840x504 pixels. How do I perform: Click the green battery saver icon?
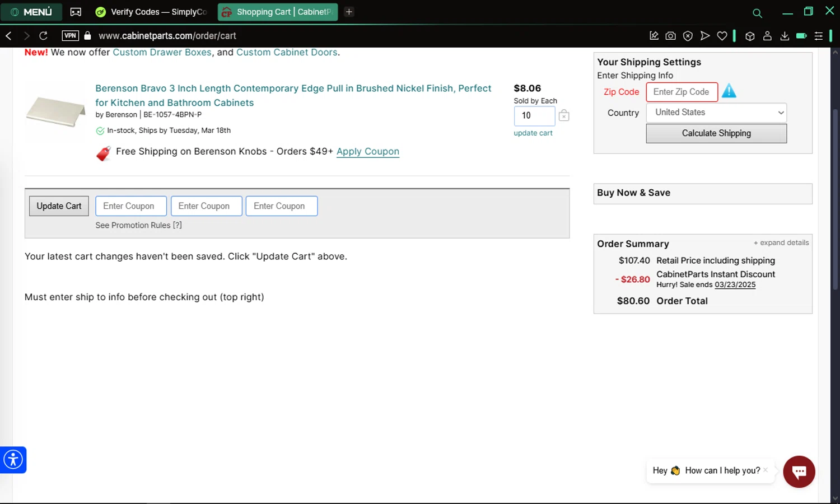pos(801,36)
